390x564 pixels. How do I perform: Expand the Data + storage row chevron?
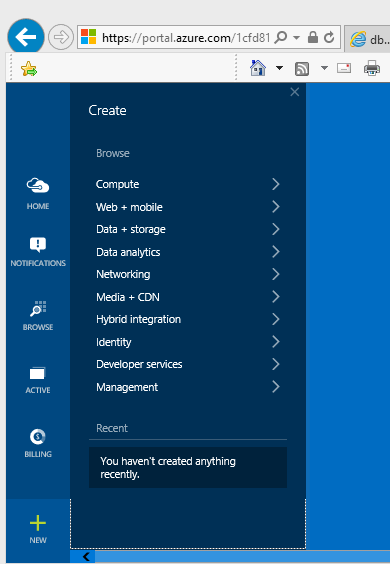click(276, 229)
